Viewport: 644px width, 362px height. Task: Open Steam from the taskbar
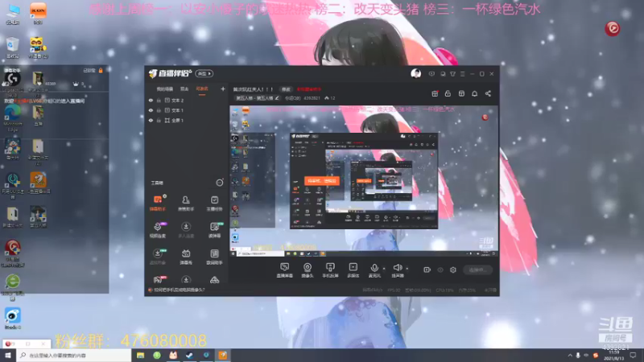189,356
